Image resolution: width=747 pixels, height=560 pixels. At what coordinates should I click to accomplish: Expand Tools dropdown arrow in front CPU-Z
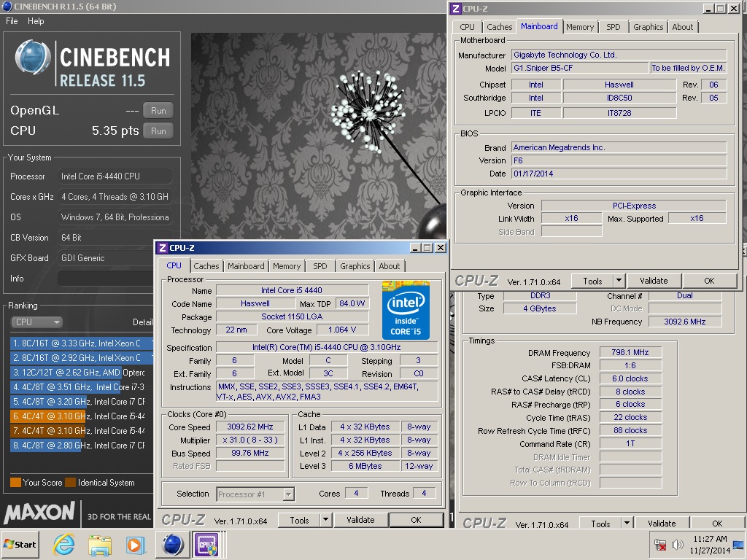coord(326,521)
